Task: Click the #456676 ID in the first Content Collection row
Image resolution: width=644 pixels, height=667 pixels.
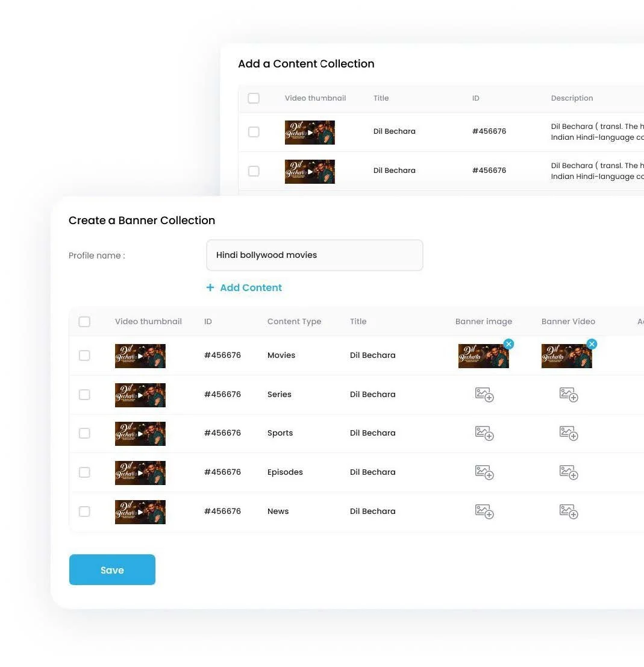Action: 489,131
